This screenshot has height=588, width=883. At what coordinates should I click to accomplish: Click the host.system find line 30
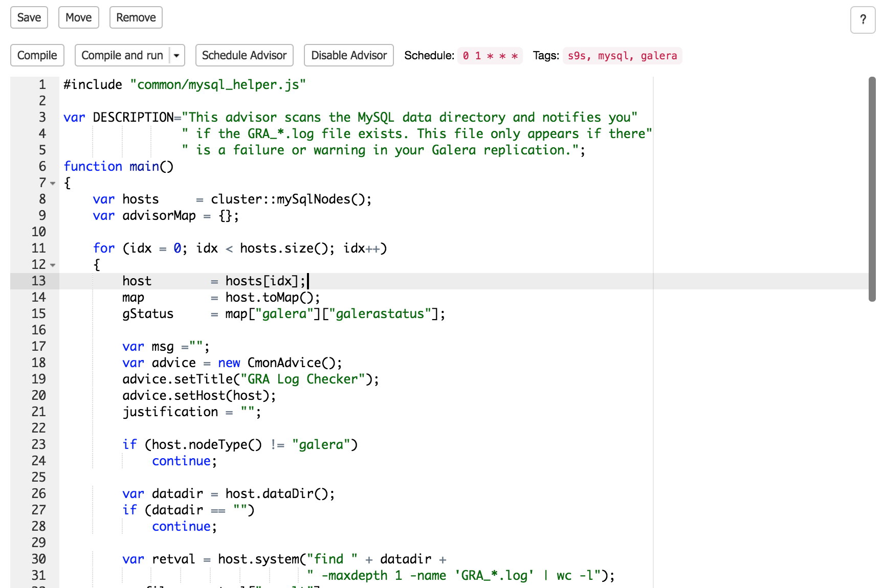click(x=284, y=559)
